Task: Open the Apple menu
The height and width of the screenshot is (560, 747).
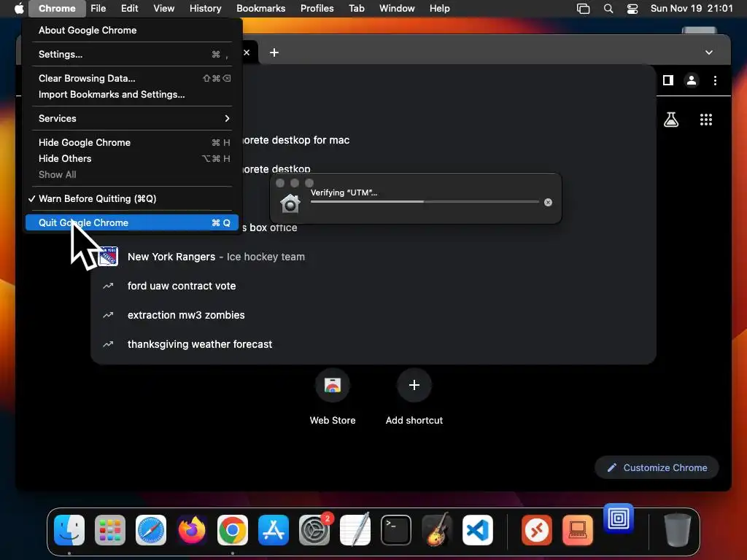Action: tap(19, 8)
